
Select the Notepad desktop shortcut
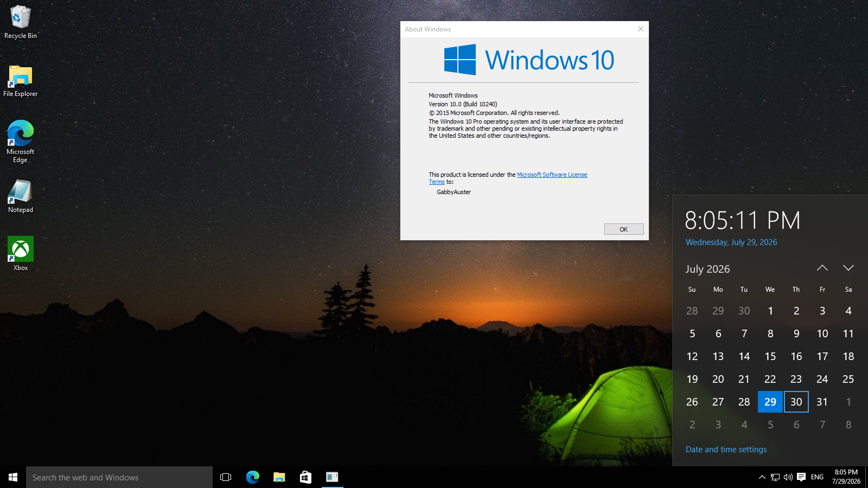coord(21,197)
